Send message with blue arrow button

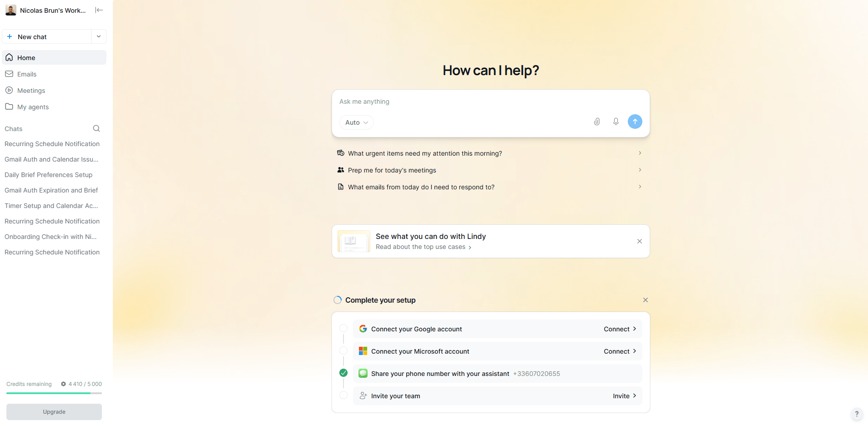pyautogui.click(x=635, y=122)
